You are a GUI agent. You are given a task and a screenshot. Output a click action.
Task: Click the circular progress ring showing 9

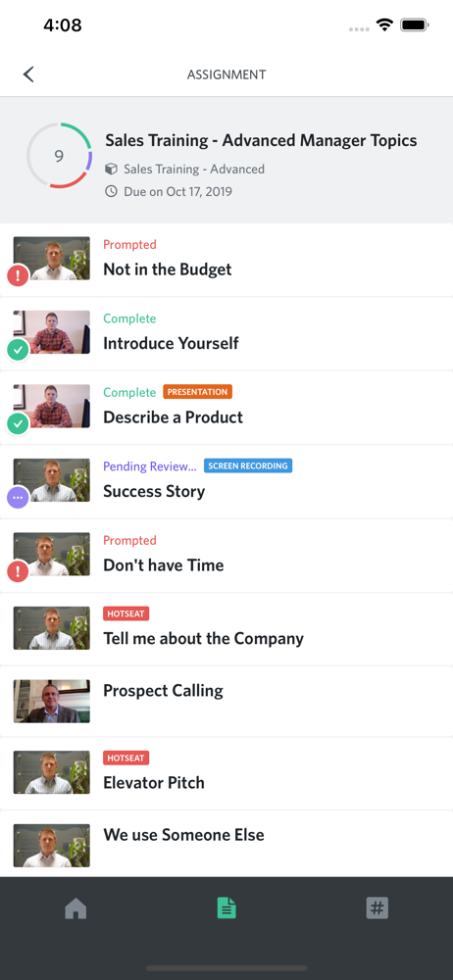60,156
